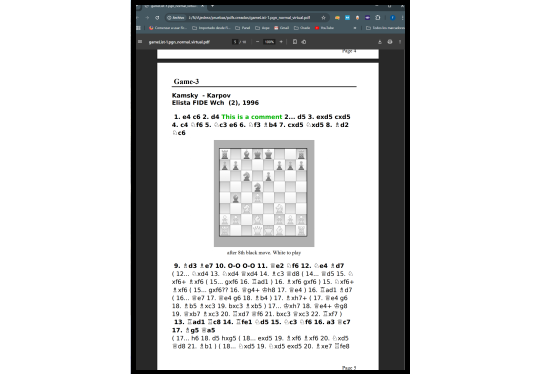Open Todos los marcadores folder
540x374 pixels.
click(x=385, y=28)
